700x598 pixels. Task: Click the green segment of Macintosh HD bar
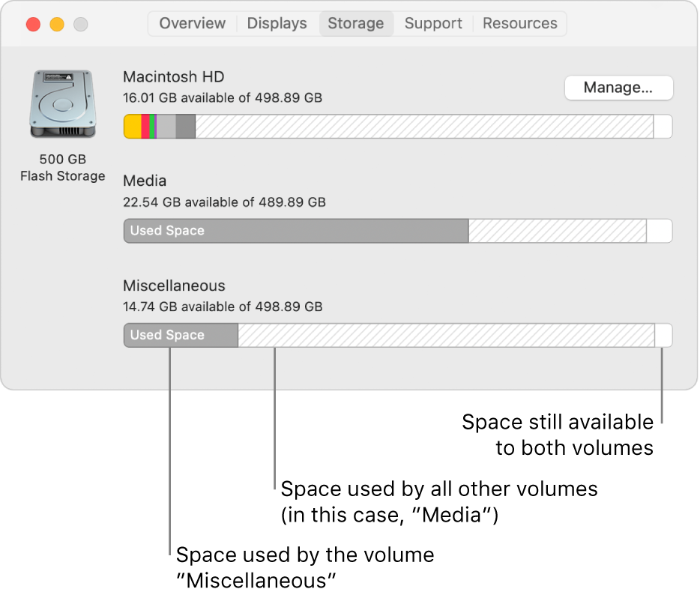153,127
